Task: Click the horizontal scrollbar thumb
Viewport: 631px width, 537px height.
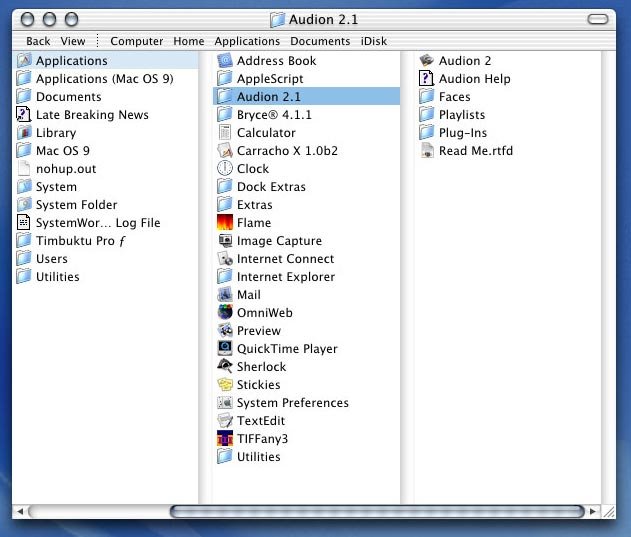Action: 377,512
